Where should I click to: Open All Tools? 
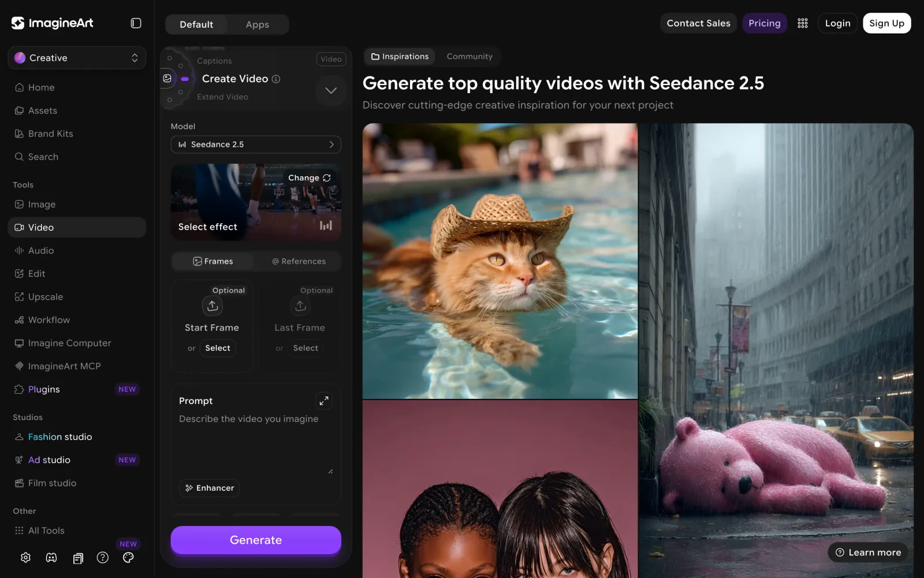point(77,531)
